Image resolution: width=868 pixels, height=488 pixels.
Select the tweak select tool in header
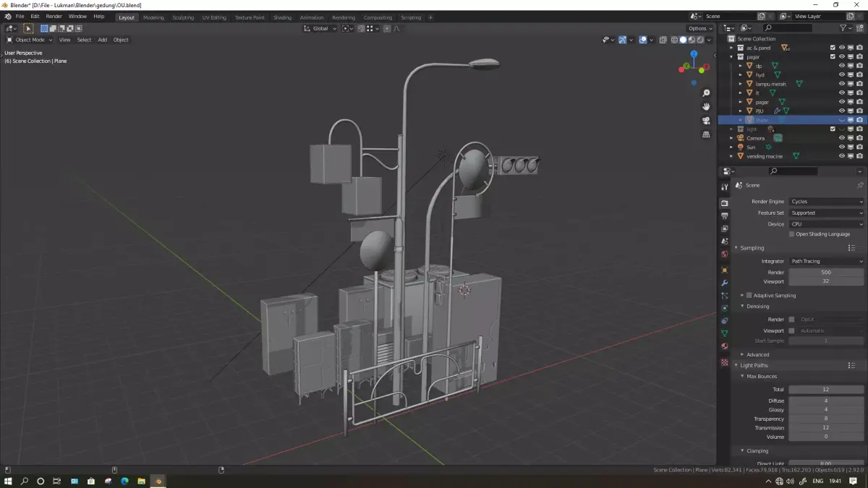coord(28,28)
